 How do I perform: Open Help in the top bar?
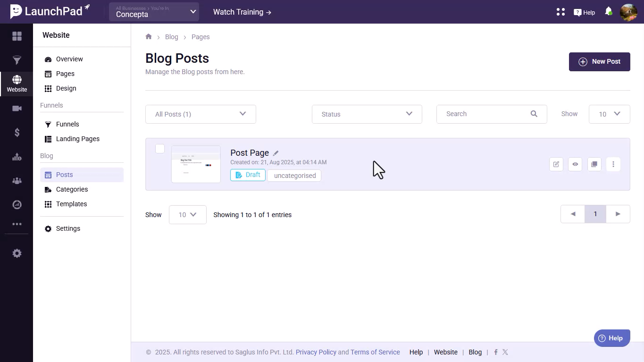584,13
